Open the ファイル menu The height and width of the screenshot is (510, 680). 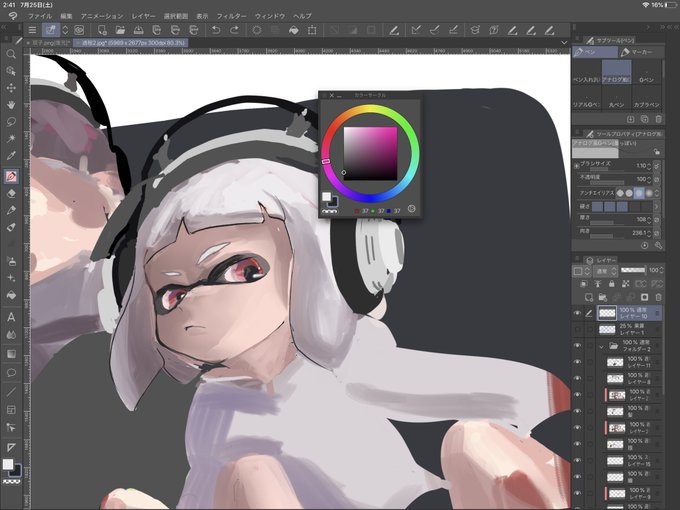(x=40, y=16)
